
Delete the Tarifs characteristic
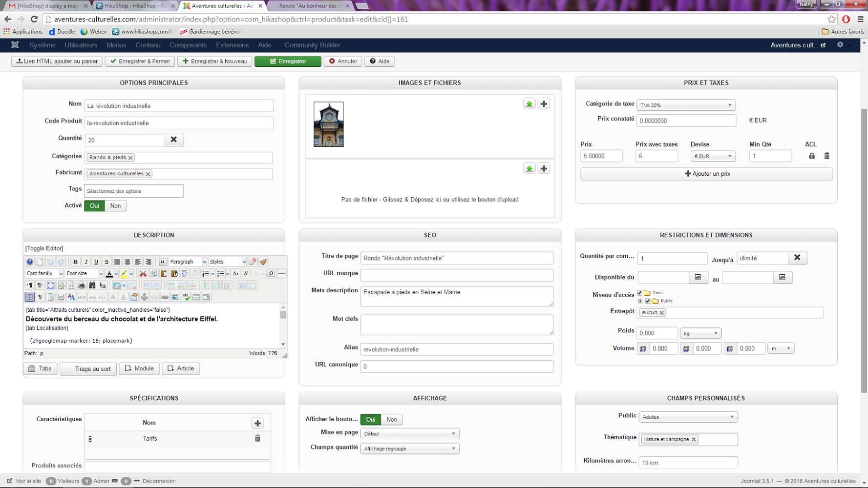(x=257, y=438)
